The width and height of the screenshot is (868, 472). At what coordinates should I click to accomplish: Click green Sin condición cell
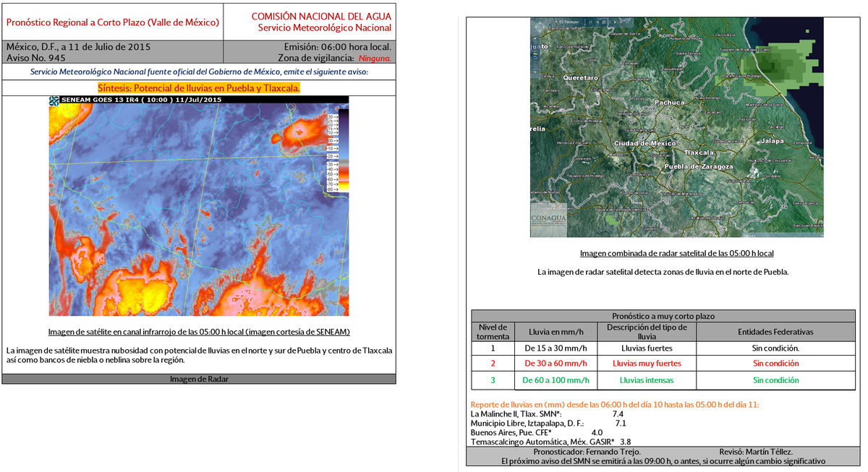point(775,380)
